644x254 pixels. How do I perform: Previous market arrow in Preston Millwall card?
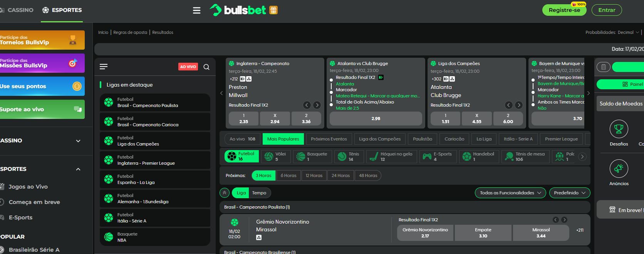pos(307,105)
